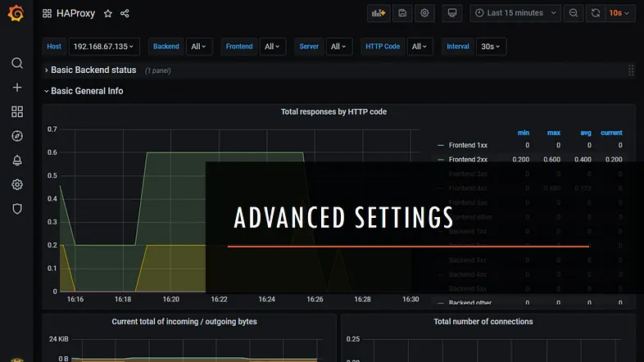Zoom out the time range

574,13
